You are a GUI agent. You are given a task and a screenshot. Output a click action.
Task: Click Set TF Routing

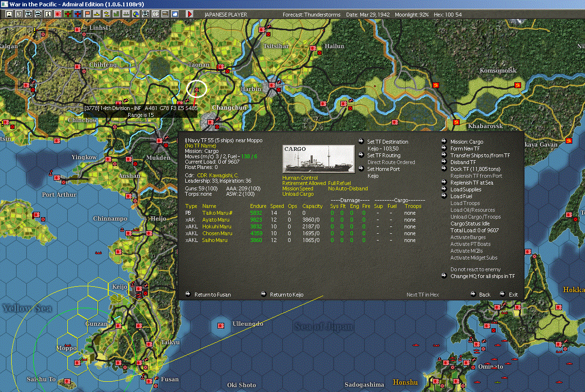tap(384, 155)
